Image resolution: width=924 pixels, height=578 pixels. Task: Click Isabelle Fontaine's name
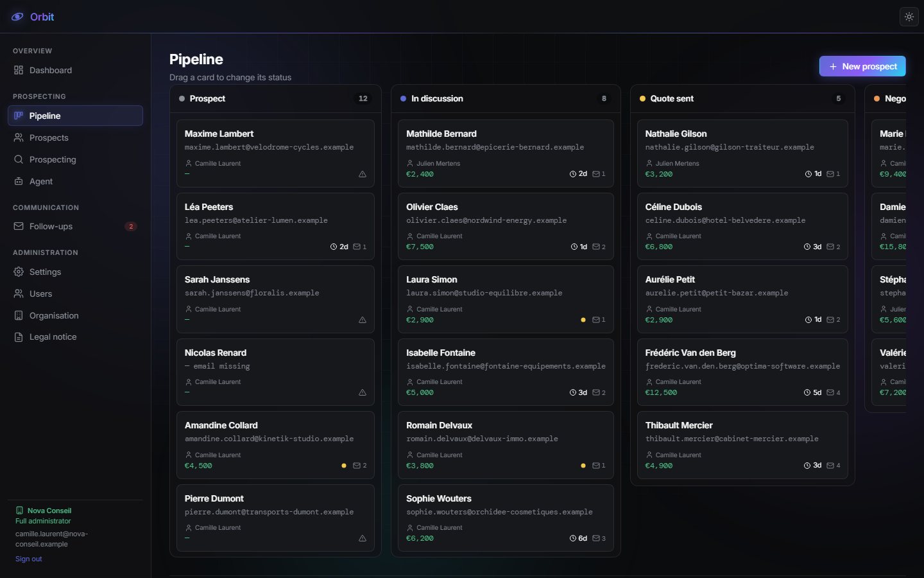(441, 353)
